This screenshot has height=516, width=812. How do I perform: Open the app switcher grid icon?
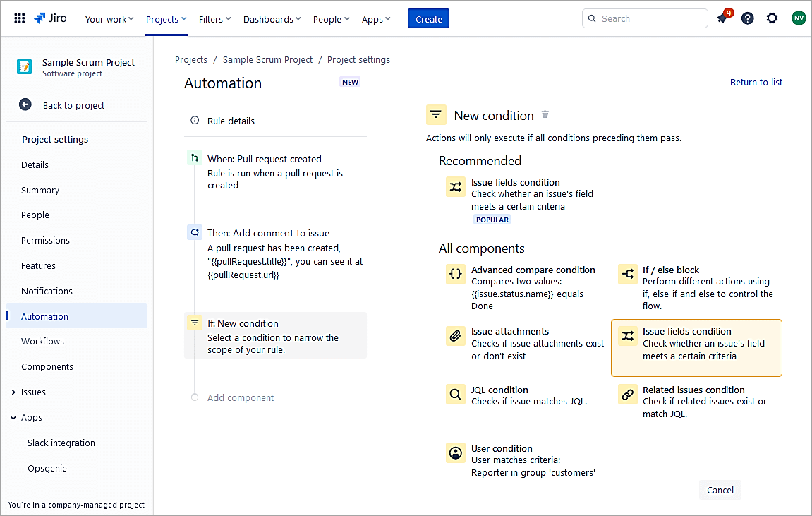(20, 18)
